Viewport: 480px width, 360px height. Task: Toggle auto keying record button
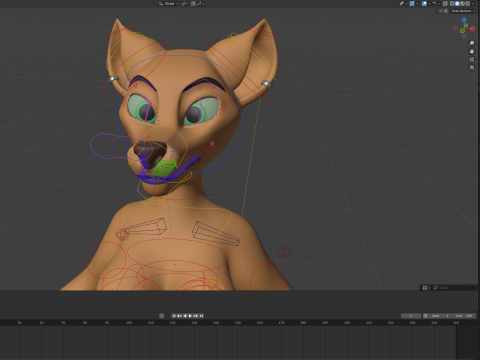161,316
